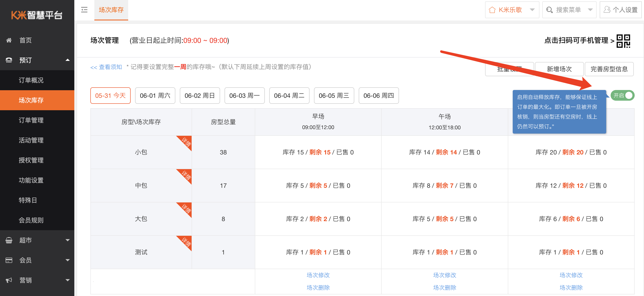Viewport: 644px width, 296px height.
Task: Open 订单管理 in the sidebar
Action: 37,120
